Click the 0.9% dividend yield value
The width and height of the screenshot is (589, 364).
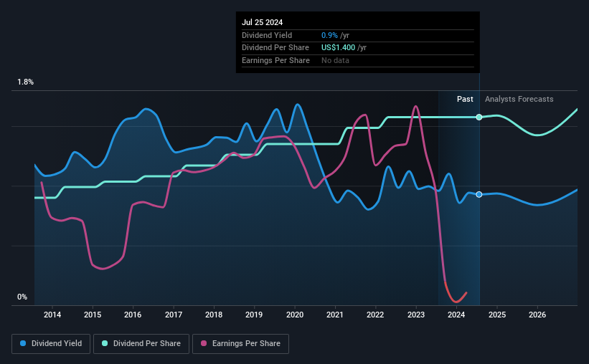329,35
